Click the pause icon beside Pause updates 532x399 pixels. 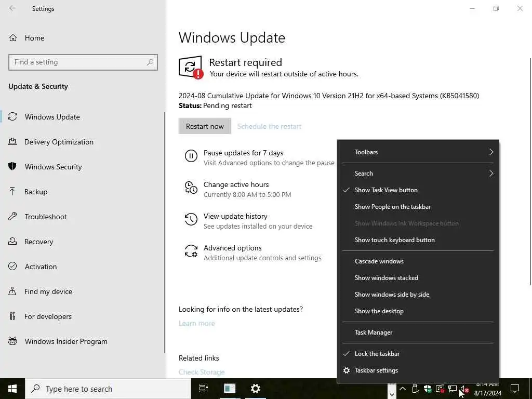pyautogui.click(x=191, y=156)
